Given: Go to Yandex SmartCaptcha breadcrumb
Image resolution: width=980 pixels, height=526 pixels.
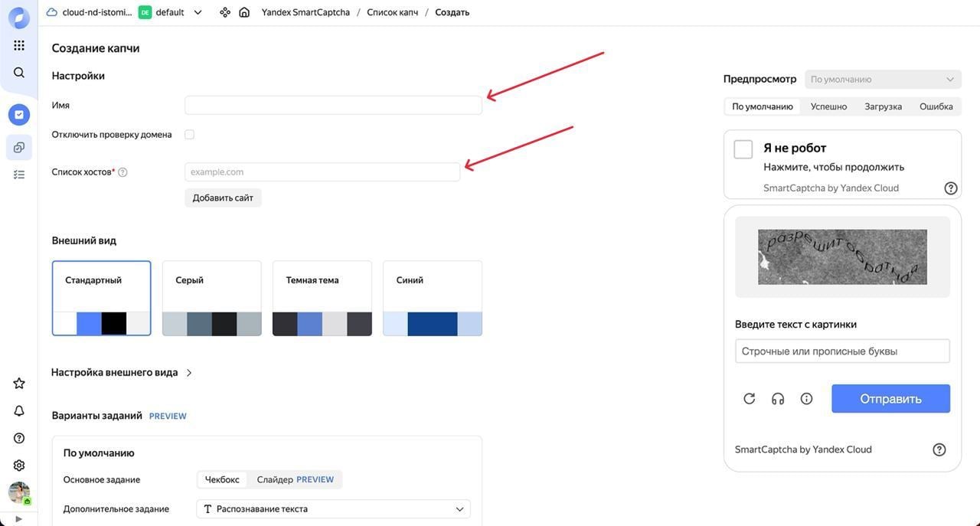Looking at the screenshot, I should click(305, 12).
